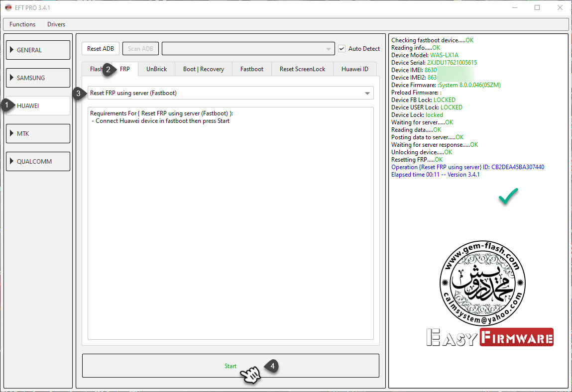This screenshot has width=572, height=392.
Task: Toggle the Auto Detect checkbox
Action: coord(342,48)
